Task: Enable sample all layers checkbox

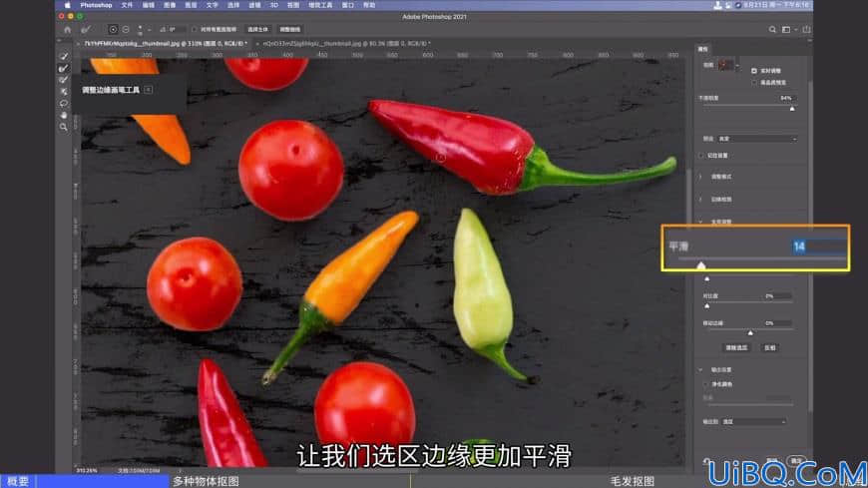Action: (194, 29)
